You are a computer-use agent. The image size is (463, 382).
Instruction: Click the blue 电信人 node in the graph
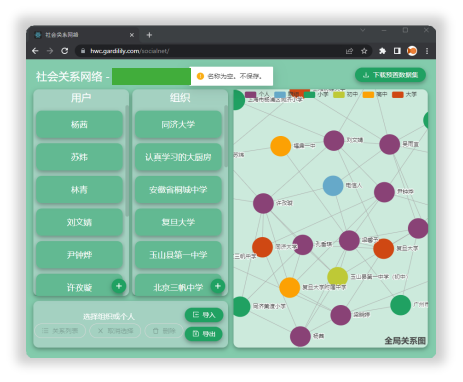click(x=333, y=186)
